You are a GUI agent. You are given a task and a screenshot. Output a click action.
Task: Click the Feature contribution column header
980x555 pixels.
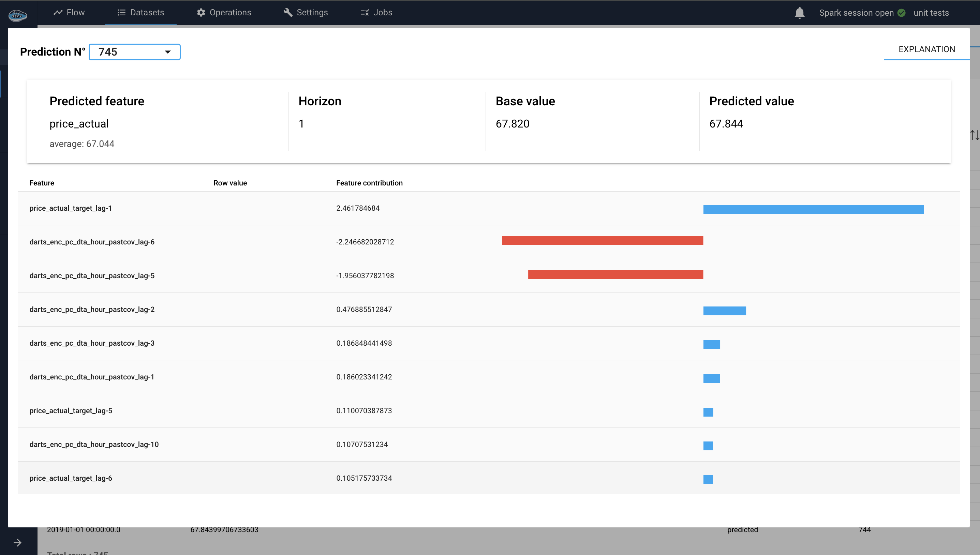(369, 183)
